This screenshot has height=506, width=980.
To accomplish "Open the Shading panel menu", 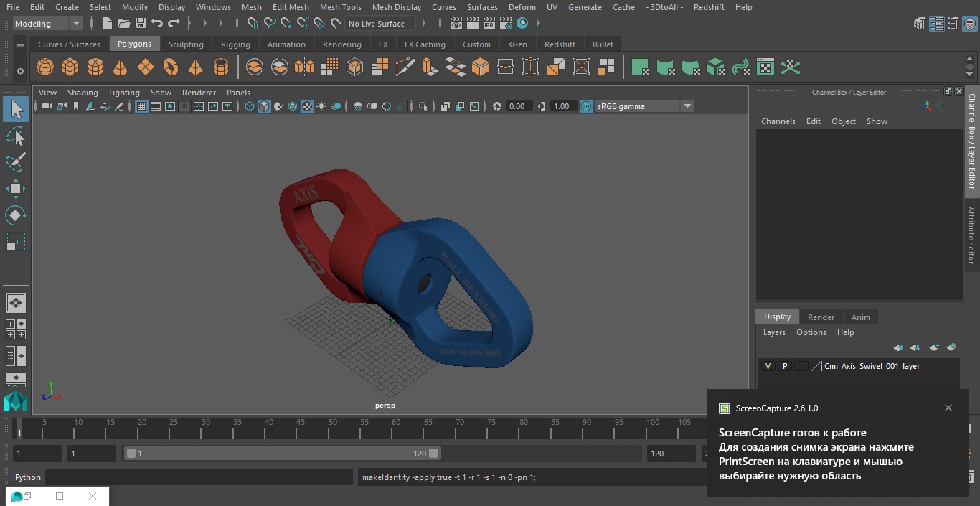I will tap(83, 93).
